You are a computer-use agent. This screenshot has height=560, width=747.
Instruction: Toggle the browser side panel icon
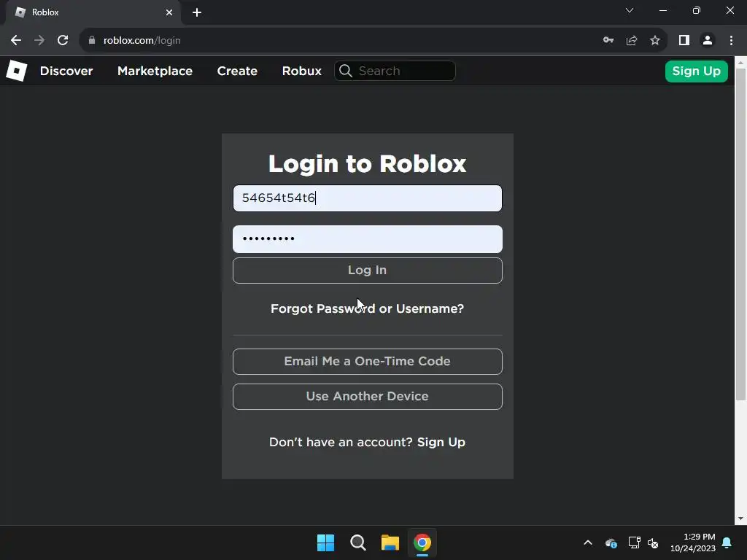pyautogui.click(x=684, y=41)
